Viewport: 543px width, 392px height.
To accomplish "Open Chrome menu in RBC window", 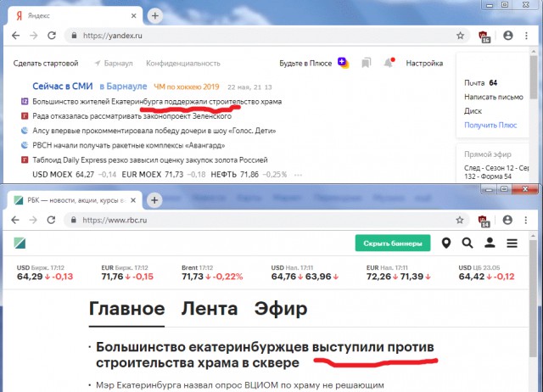I will (526, 220).
